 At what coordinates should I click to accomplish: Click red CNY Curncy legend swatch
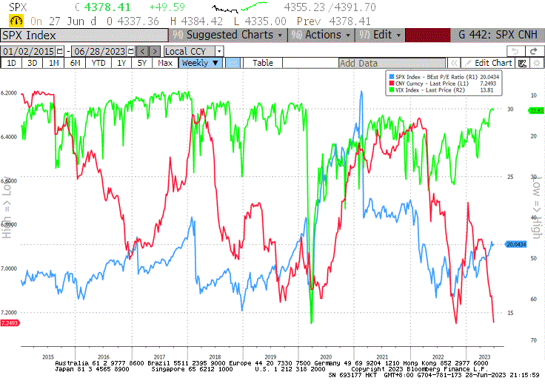392,84
